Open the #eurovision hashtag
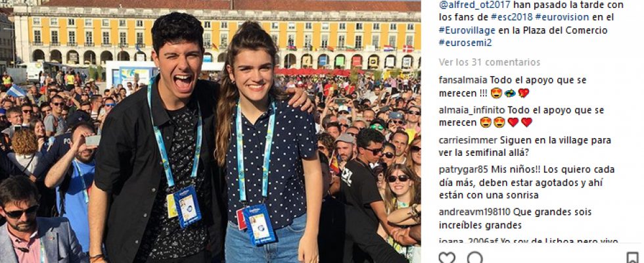This screenshot has height=263, width=644. [562, 17]
